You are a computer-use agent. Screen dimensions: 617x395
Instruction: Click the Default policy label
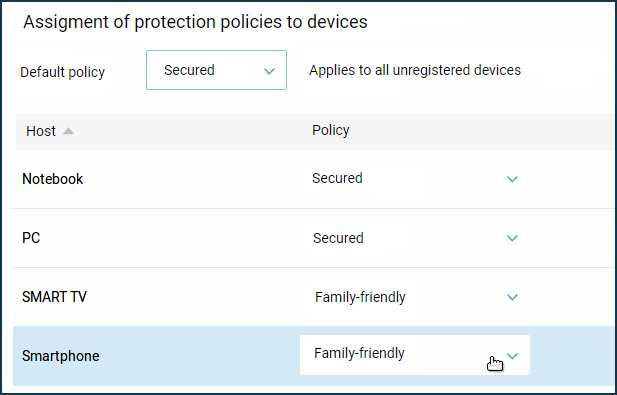click(63, 72)
